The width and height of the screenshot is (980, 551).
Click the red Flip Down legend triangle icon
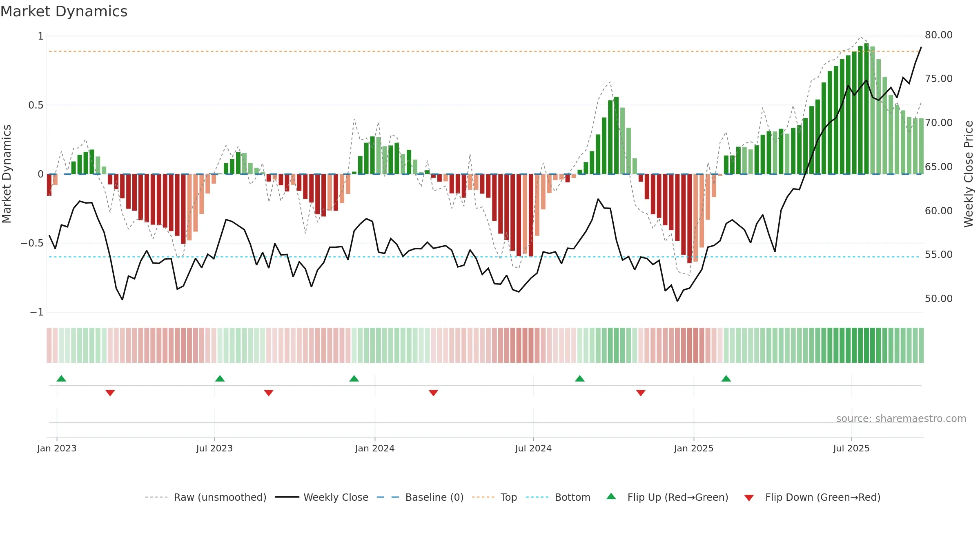coord(749,498)
